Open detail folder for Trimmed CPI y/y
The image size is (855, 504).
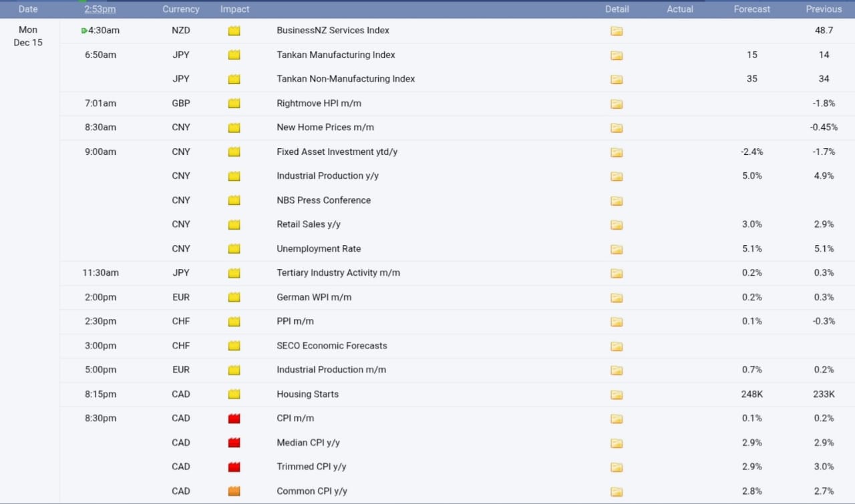pos(616,467)
